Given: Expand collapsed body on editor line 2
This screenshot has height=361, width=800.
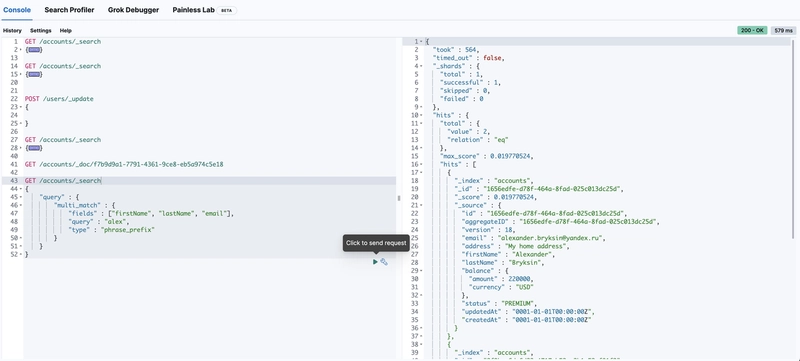Looking at the screenshot, I should [20, 50].
